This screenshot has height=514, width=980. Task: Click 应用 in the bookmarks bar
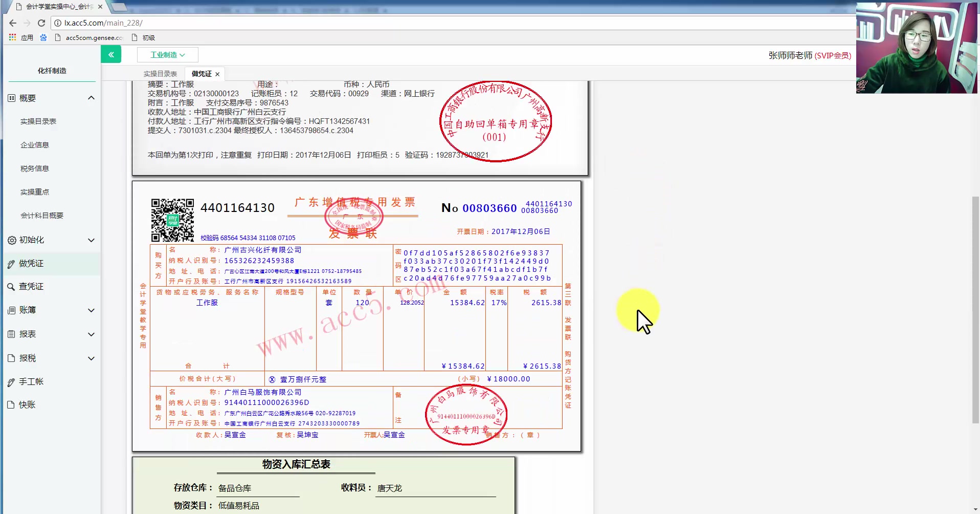pyautogui.click(x=27, y=37)
